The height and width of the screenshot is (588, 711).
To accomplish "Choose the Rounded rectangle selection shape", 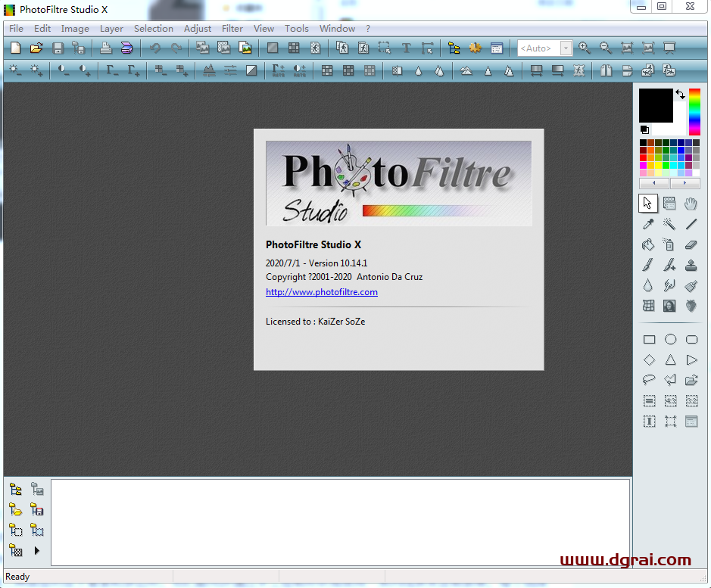I will [x=691, y=340].
